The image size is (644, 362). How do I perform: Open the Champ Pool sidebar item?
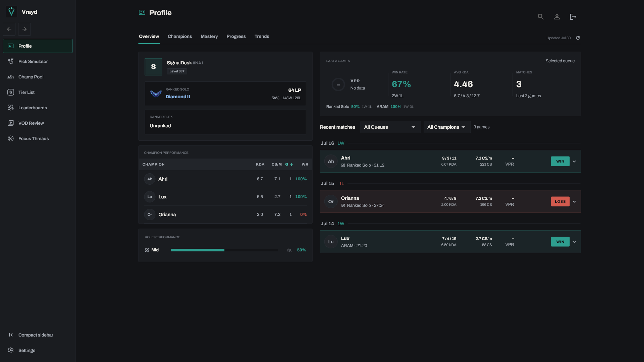[x=38, y=77]
